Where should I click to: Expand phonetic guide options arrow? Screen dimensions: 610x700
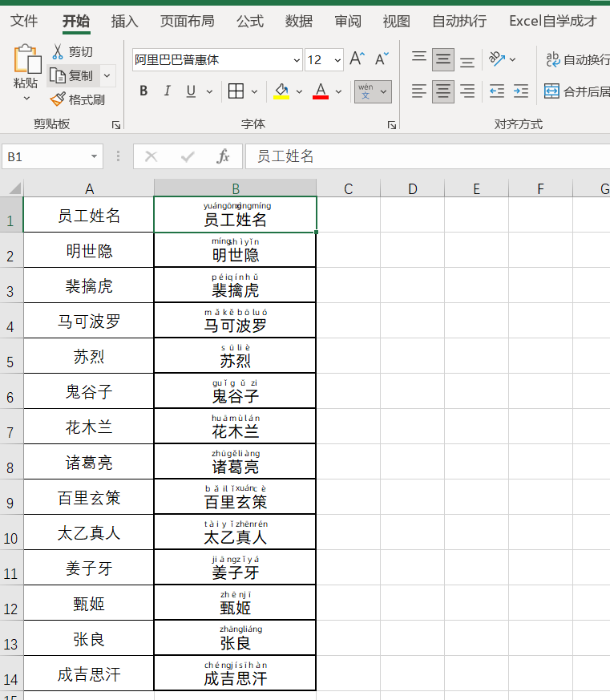[383, 91]
